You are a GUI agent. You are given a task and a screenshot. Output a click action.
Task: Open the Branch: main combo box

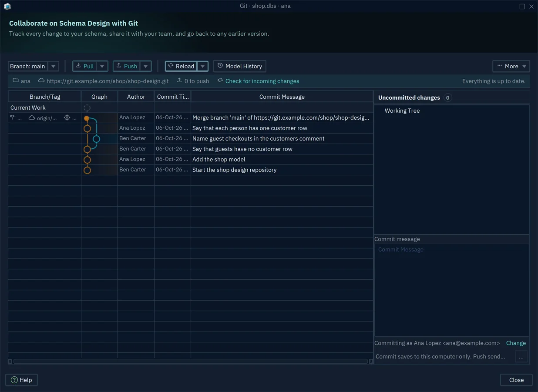coord(34,66)
